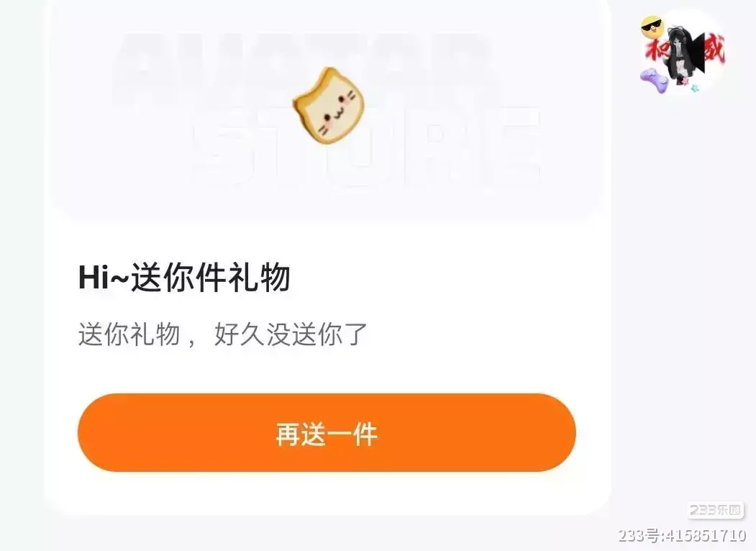The width and height of the screenshot is (756, 551).
Task: Tap the toast cat gift icon
Action: click(x=328, y=104)
